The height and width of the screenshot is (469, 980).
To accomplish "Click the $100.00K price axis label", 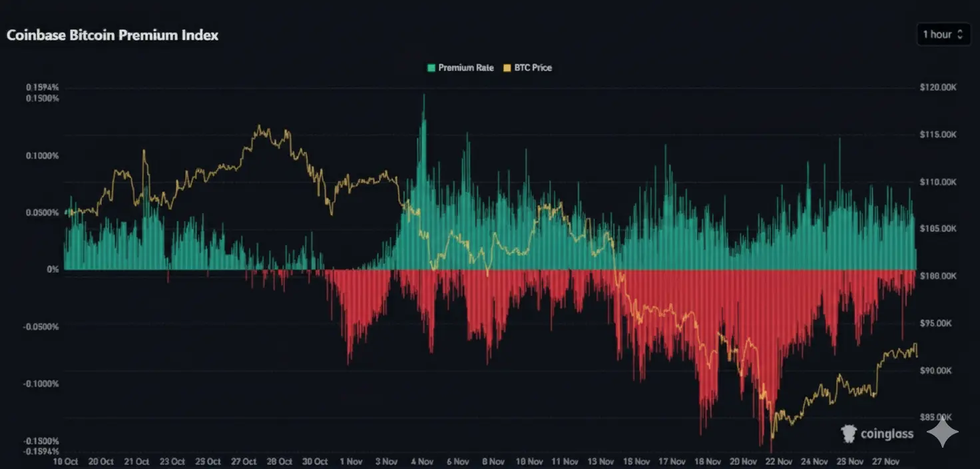I will click(x=938, y=276).
